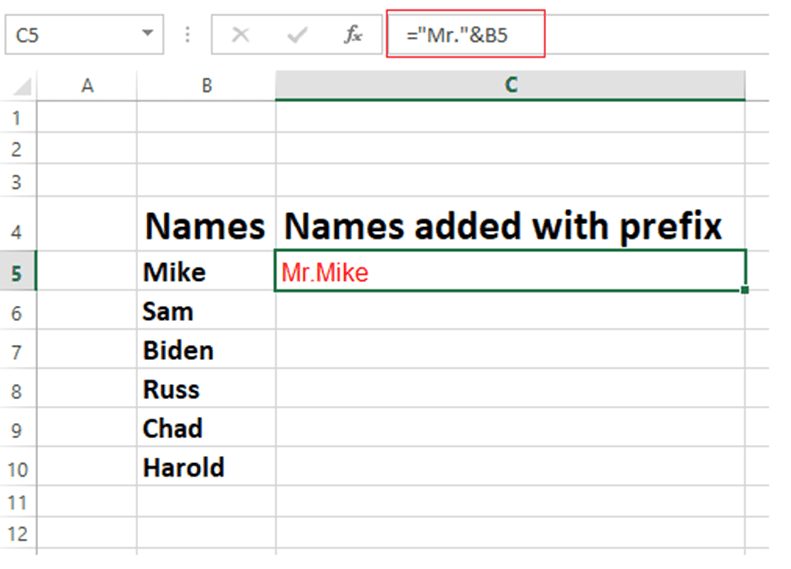Viewport: 791px width, 569px height.
Task: Expand the Name Box dropdown arrow
Action: pos(149,34)
